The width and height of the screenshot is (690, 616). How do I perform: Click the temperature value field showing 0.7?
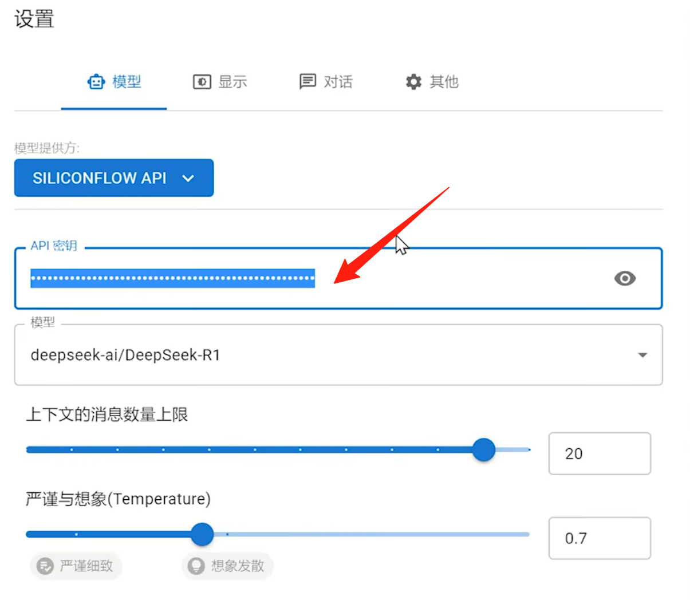[600, 538]
